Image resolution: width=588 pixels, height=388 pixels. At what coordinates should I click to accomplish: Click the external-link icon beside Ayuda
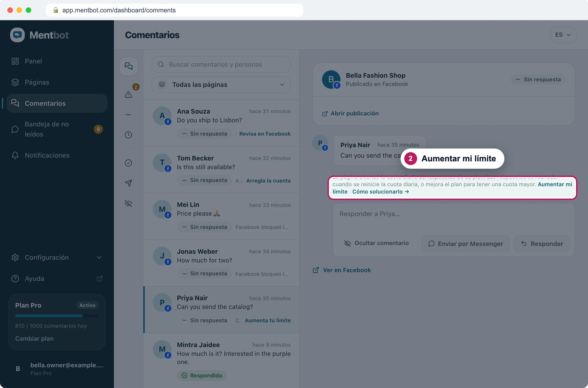99,279
